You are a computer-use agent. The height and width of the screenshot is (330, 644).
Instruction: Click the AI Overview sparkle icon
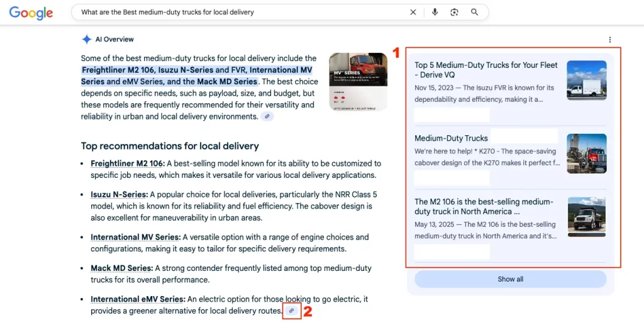pos(87,39)
